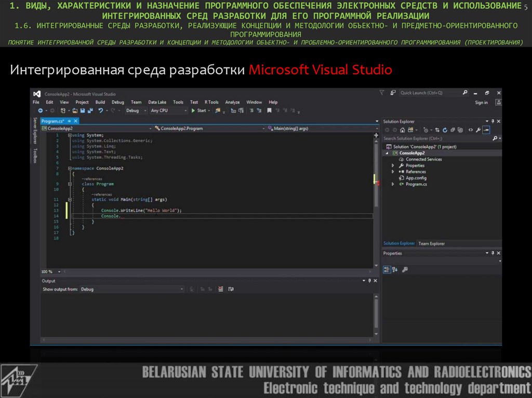
Task: Expand the References node
Action: (x=393, y=172)
